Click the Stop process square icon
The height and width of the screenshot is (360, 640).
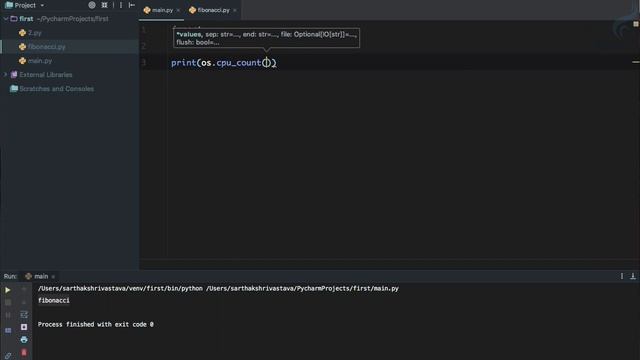(8, 302)
